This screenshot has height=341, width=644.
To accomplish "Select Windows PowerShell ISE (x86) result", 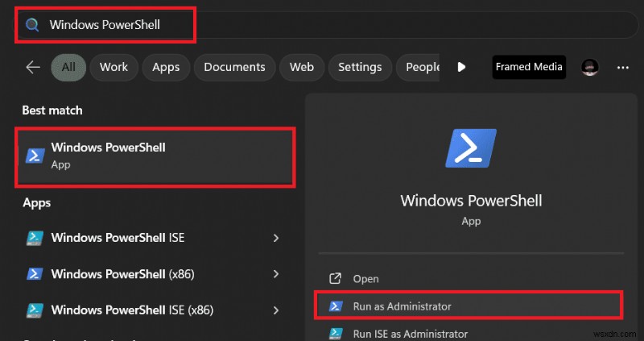I will point(155,310).
